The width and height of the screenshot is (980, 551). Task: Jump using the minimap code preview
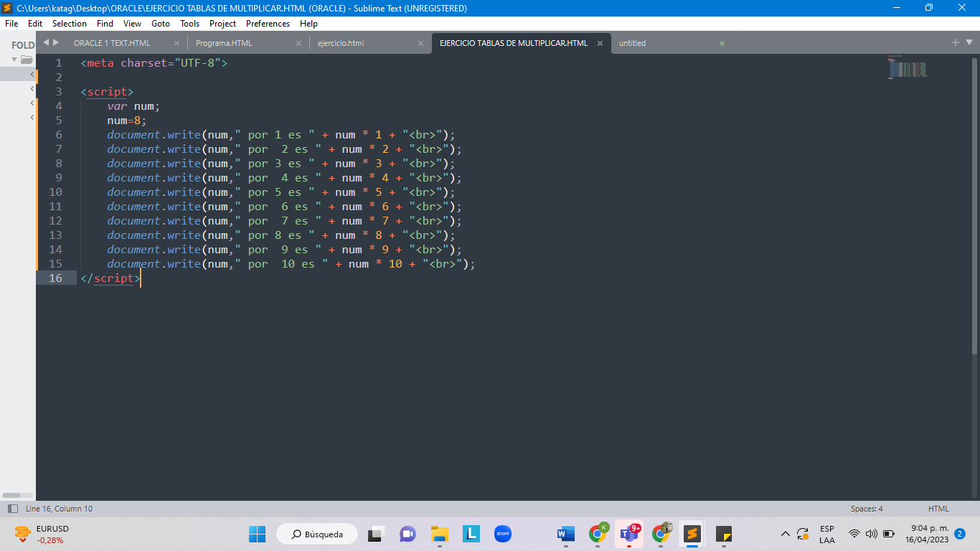(x=908, y=67)
